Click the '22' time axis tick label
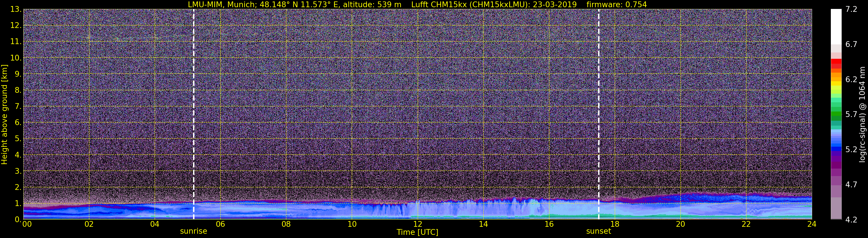The width and height of the screenshot is (868, 238). click(746, 224)
